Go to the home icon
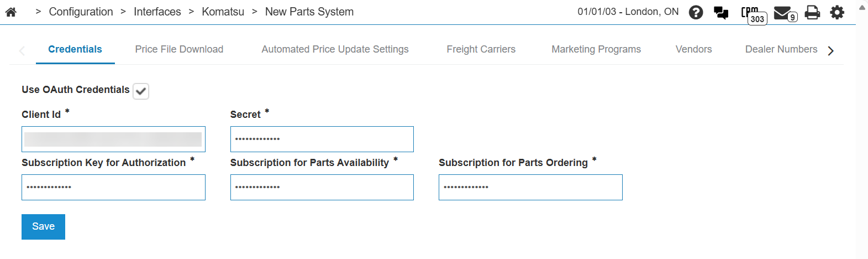 pos(10,12)
